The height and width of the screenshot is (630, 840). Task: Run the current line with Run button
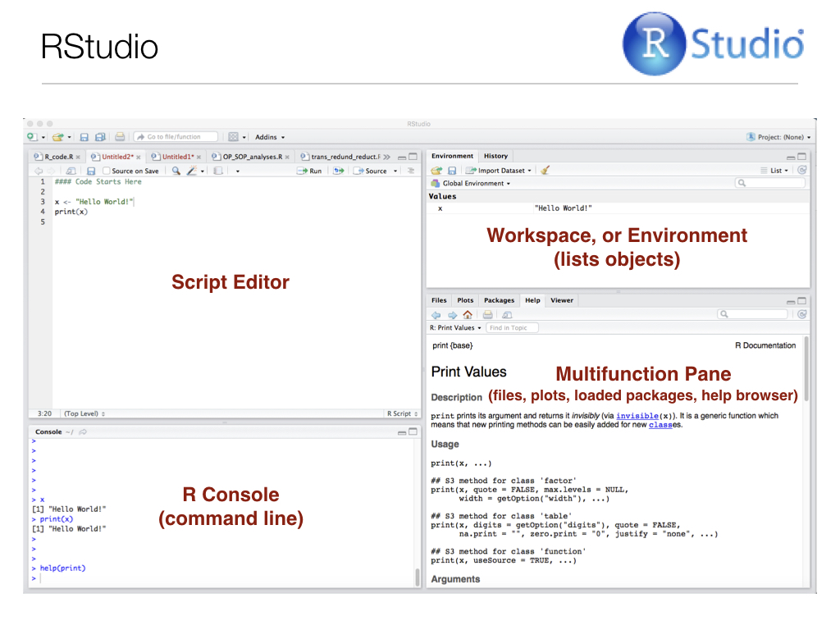pyautogui.click(x=310, y=171)
